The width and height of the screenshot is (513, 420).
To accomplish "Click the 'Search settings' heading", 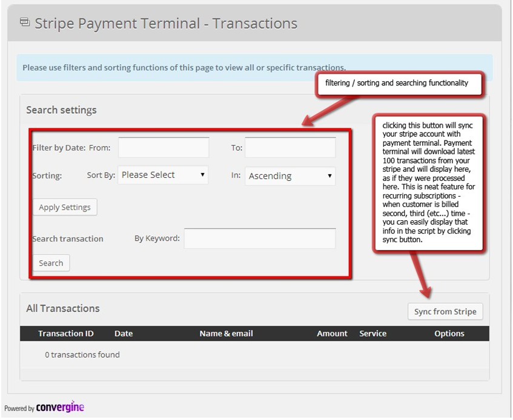I will (62, 110).
